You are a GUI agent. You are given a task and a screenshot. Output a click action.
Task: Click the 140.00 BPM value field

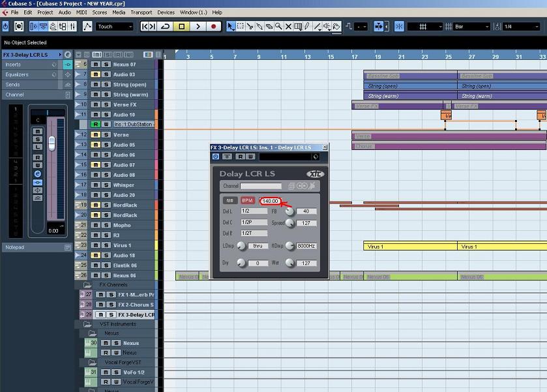pos(271,201)
